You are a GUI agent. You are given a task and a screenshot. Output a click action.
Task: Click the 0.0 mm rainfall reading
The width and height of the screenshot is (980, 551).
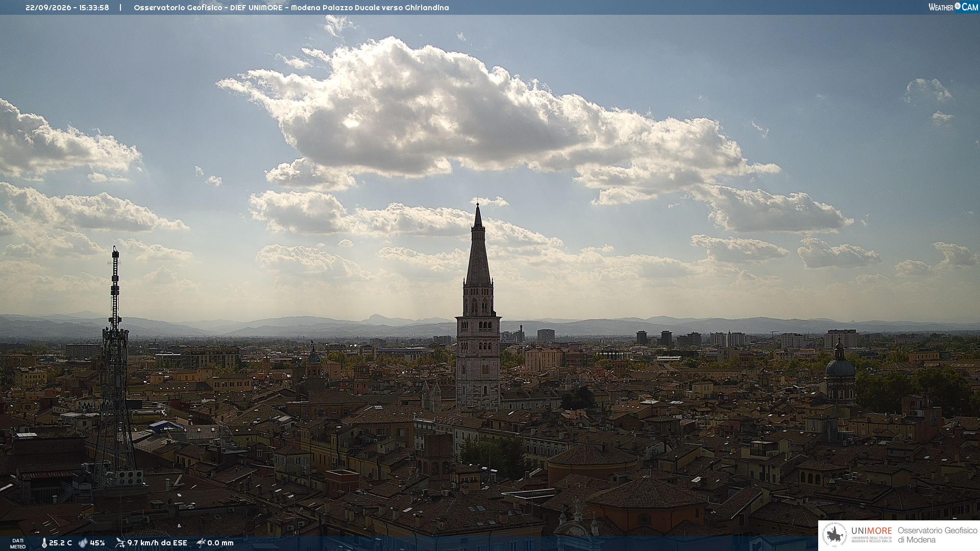220,543
